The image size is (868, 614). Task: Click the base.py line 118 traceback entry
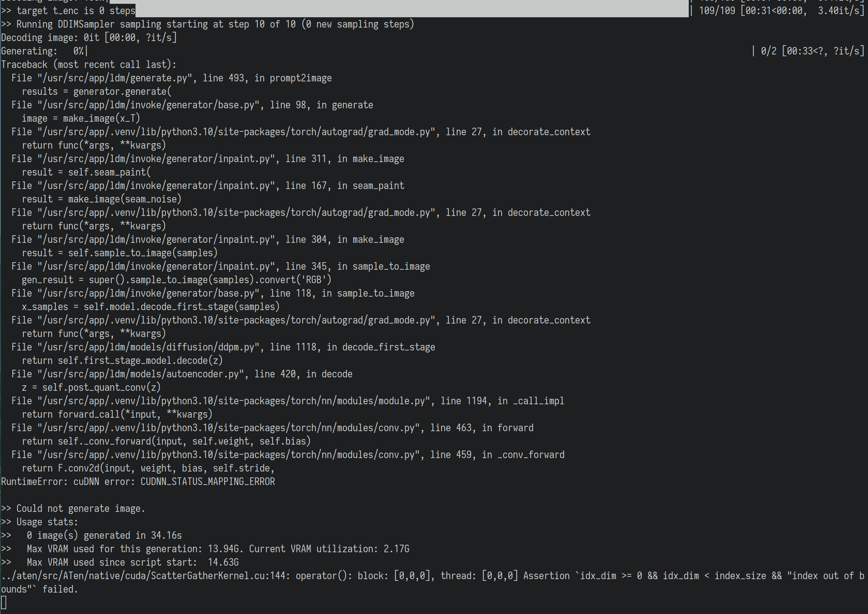(x=213, y=293)
